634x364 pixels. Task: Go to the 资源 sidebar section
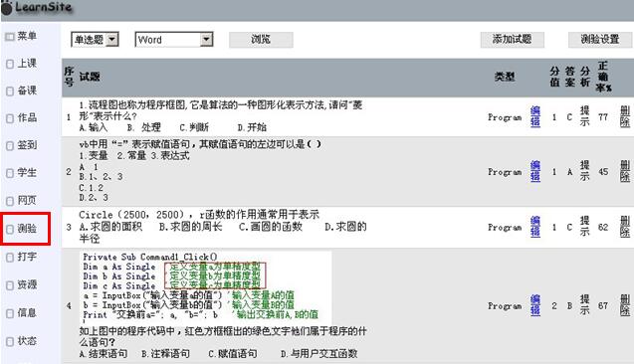point(27,284)
